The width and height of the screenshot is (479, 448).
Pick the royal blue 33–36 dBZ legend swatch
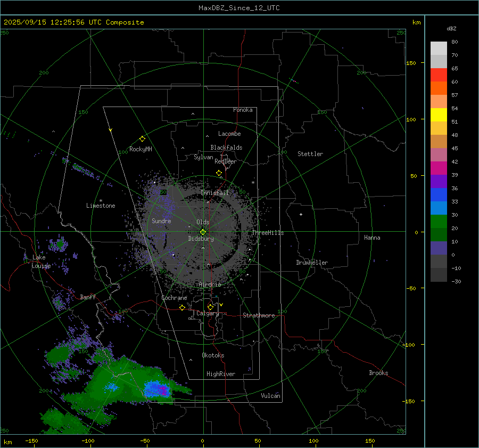click(439, 194)
